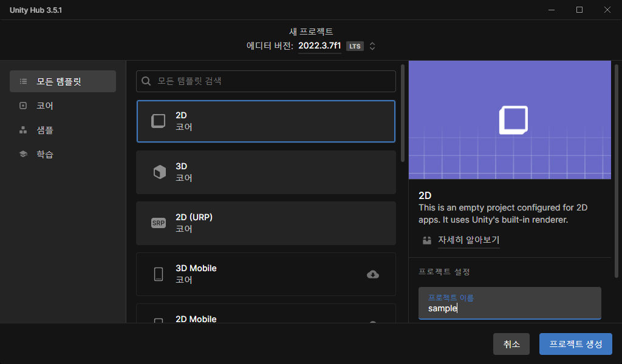
Task: Click the 2D template preview image
Action: tap(510, 120)
